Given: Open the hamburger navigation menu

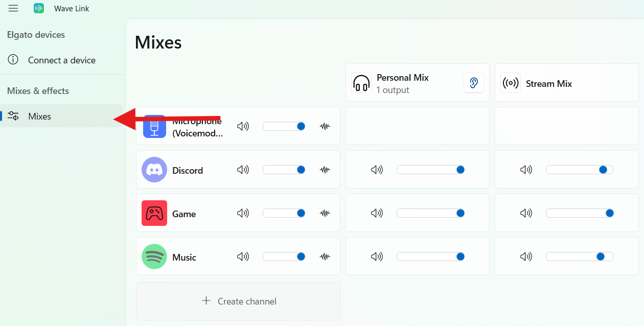Looking at the screenshot, I should pyautogui.click(x=13, y=8).
